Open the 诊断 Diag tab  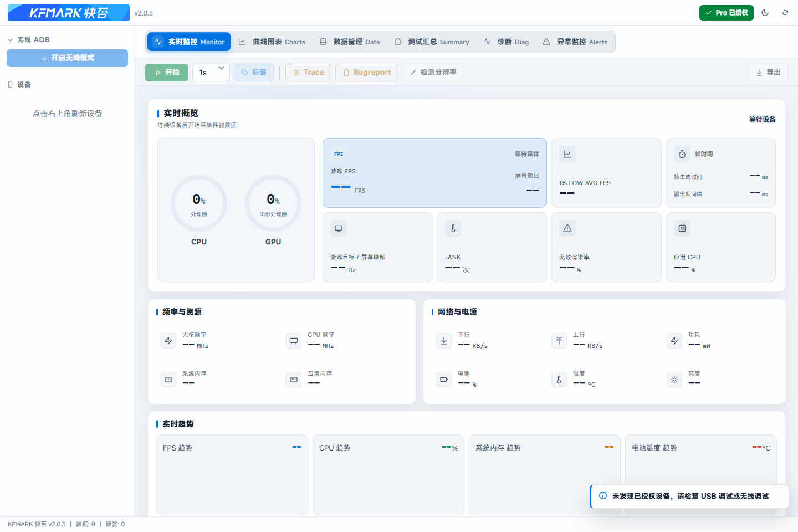506,42
